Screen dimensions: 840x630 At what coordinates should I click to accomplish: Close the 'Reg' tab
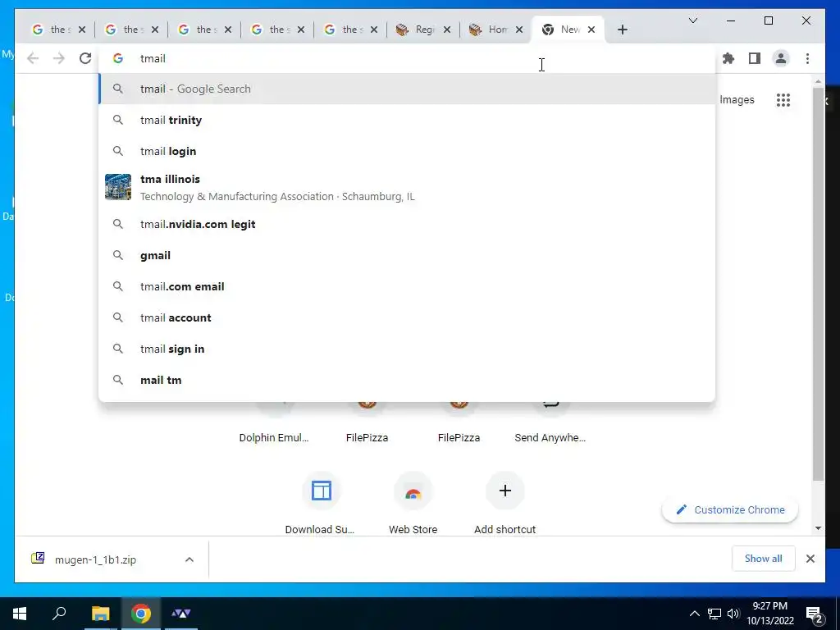447,30
